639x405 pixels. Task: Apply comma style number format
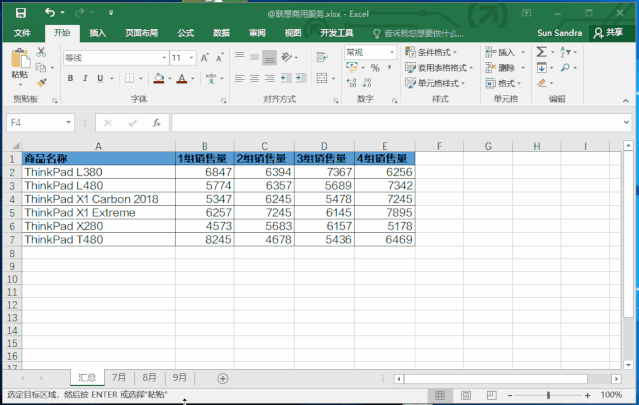pos(389,68)
